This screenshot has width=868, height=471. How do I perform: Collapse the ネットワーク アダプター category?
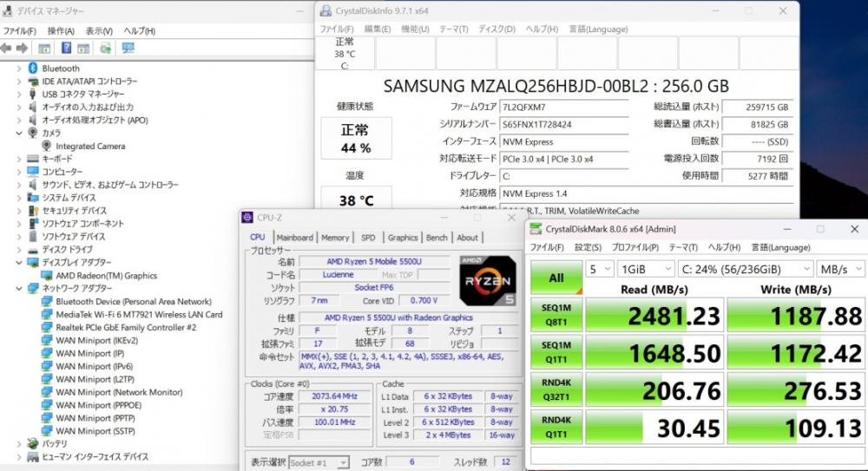[19, 288]
